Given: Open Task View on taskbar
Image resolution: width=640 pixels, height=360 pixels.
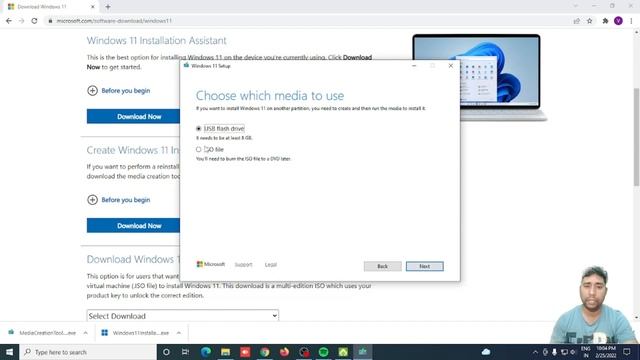Looking at the screenshot, I should (185, 352).
